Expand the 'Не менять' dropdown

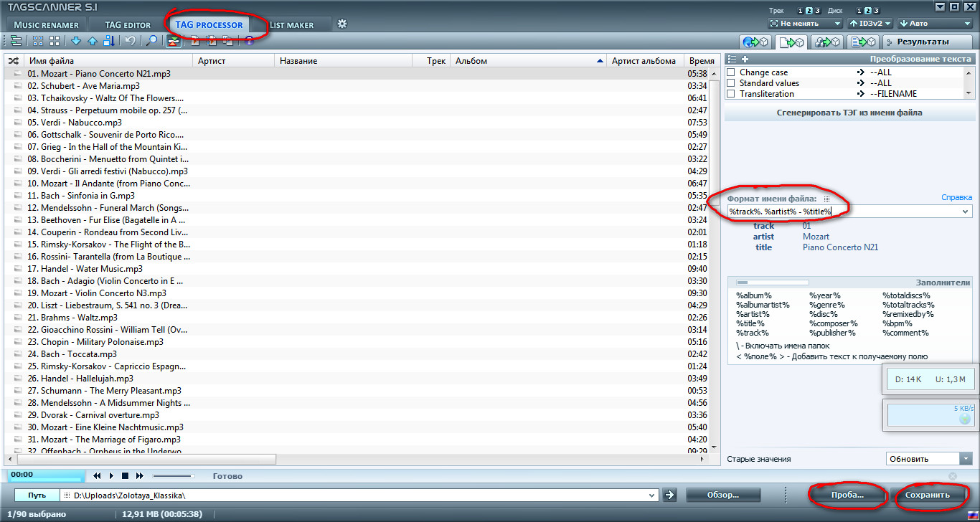804,24
